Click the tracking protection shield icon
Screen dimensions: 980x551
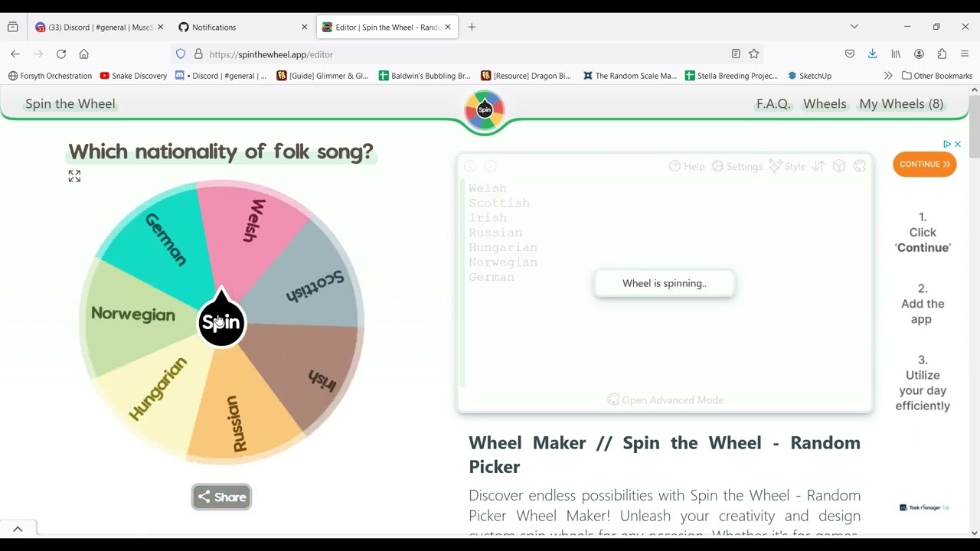(181, 54)
